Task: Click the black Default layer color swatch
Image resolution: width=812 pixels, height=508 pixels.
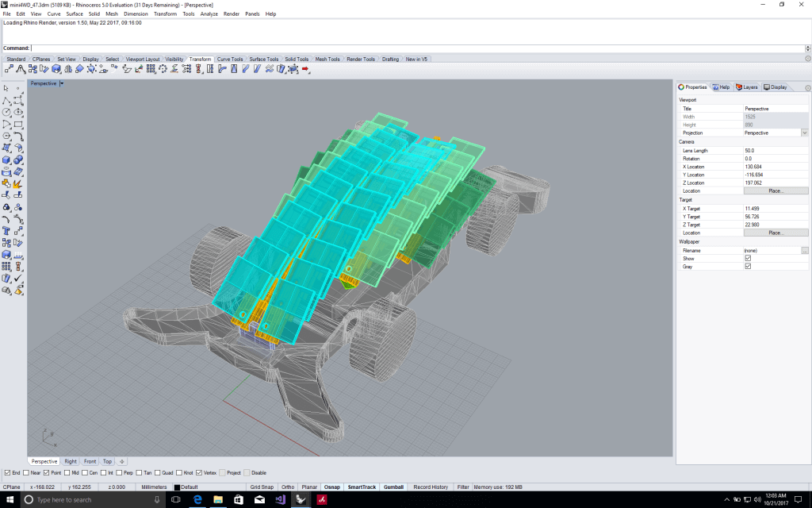Action: click(x=177, y=487)
